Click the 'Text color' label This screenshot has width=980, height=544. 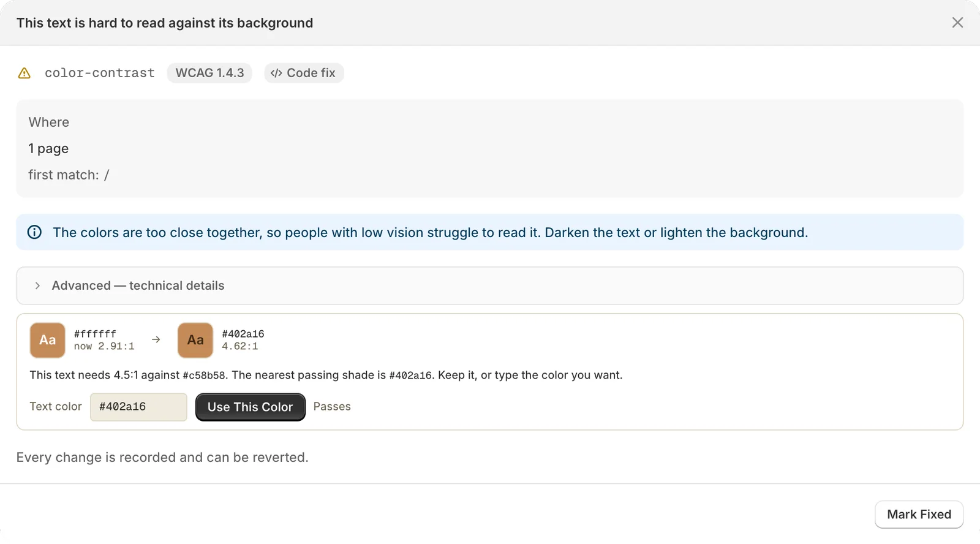coord(56,407)
